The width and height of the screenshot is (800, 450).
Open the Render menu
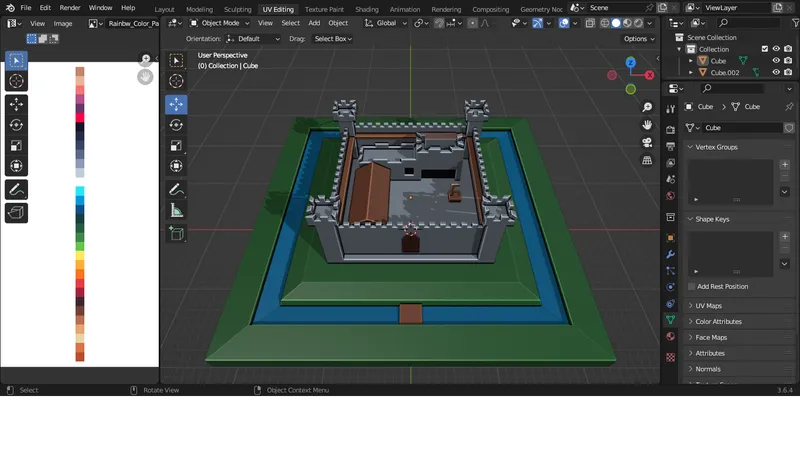pos(70,8)
